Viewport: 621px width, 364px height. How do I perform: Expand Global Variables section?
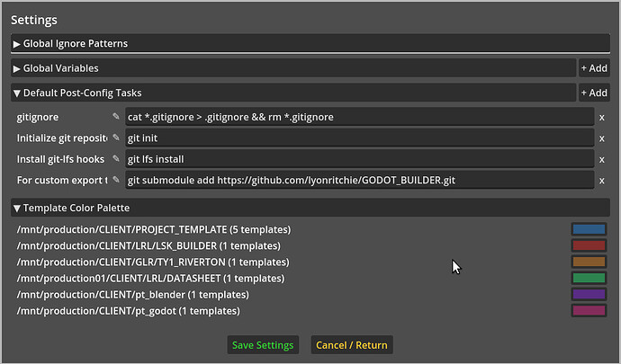(x=293, y=68)
